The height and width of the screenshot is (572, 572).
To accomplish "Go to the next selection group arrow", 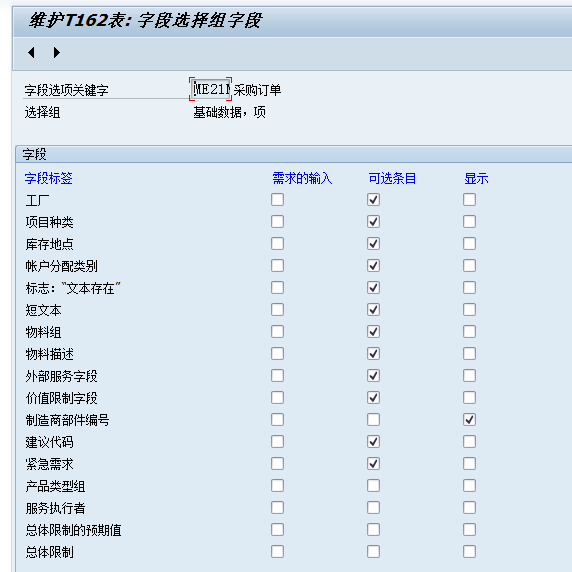I will point(56,53).
